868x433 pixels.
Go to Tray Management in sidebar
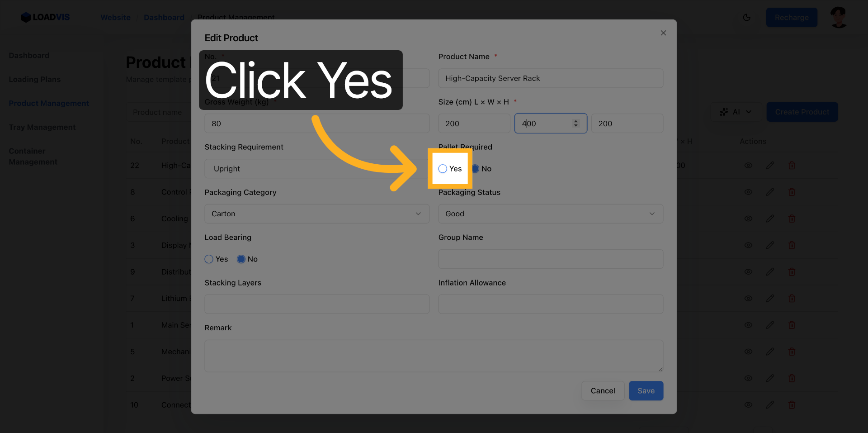[x=42, y=128]
